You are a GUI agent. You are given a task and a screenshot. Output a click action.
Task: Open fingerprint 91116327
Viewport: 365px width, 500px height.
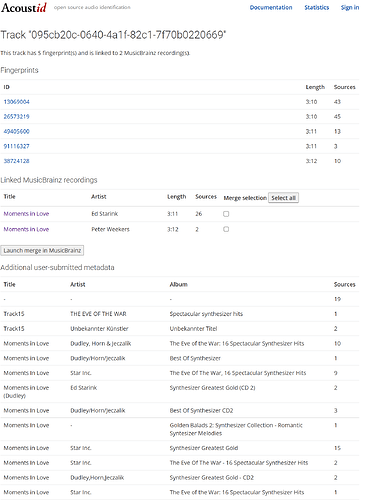pyautogui.click(x=16, y=146)
